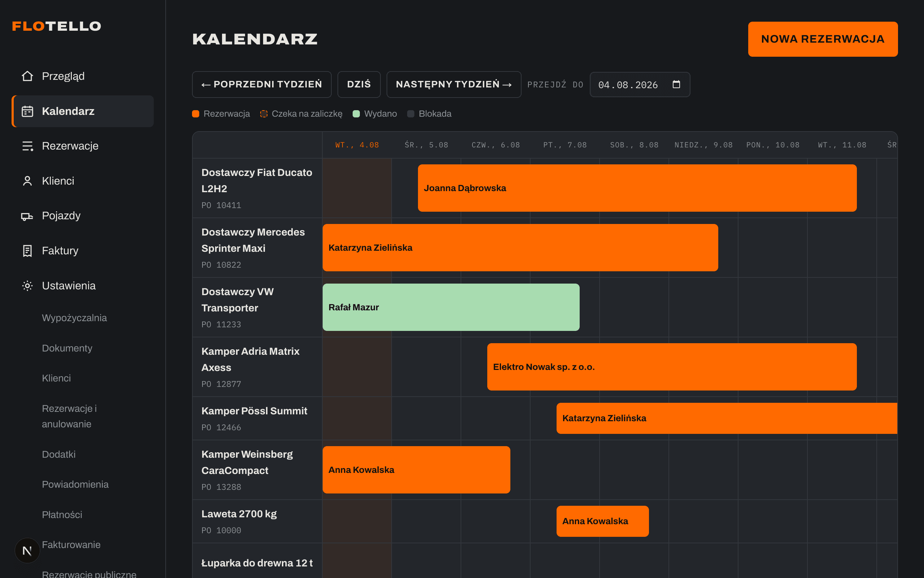Click SOB., 8.08 column header
The height and width of the screenshot is (578, 924).
pyautogui.click(x=634, y=145)
